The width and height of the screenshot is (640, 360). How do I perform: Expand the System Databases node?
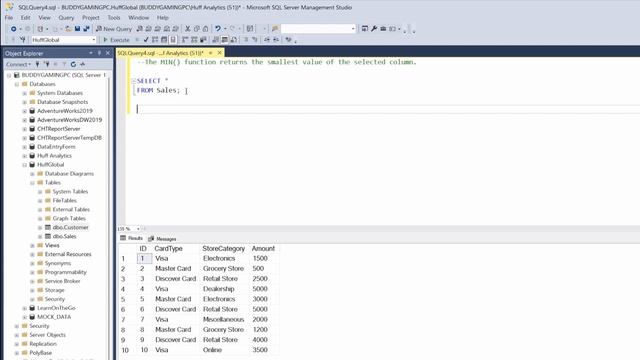[24, 93]
